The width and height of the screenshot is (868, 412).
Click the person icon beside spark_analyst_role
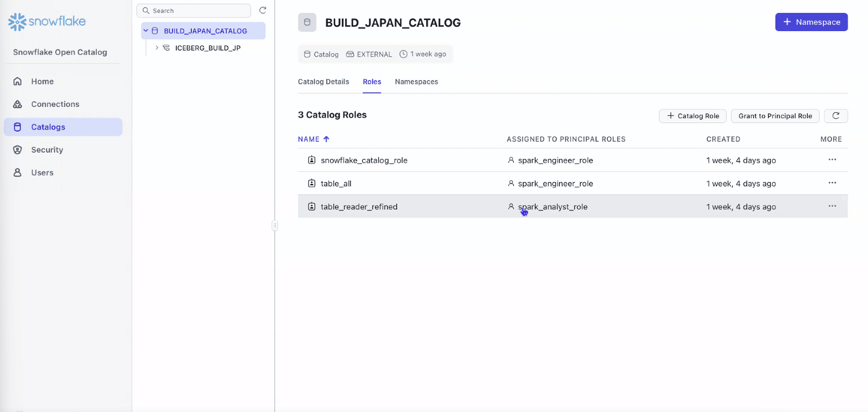point(511,206)
